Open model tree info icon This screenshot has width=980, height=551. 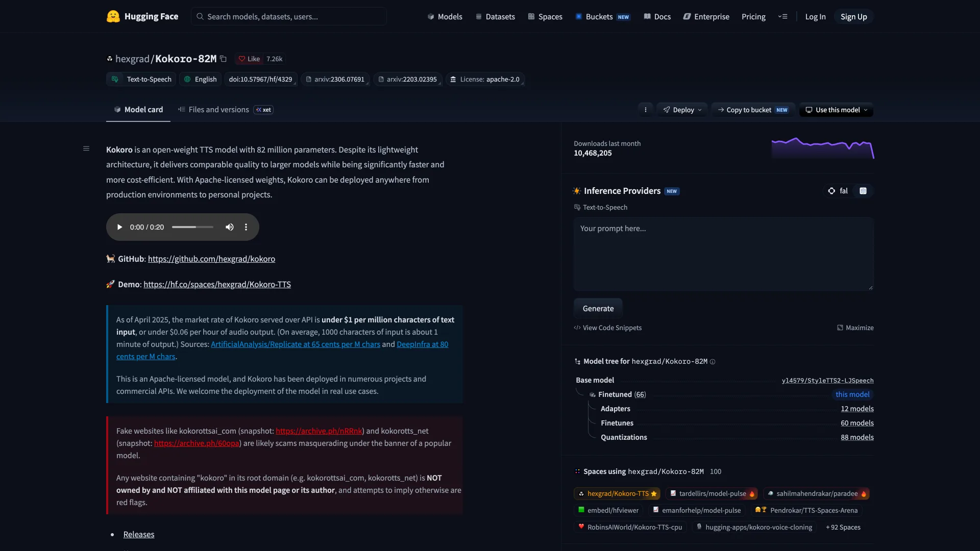713,362
